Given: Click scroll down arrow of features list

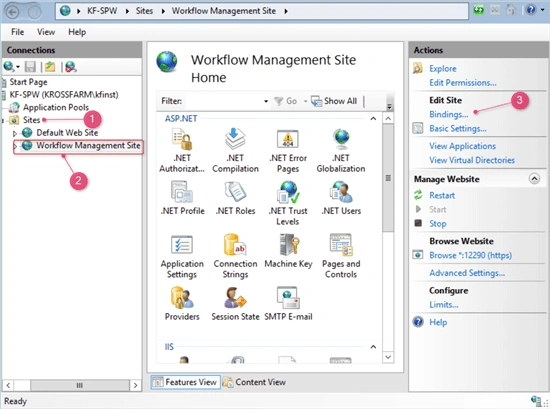Looking at the screenshot, I should pos(388,357).
